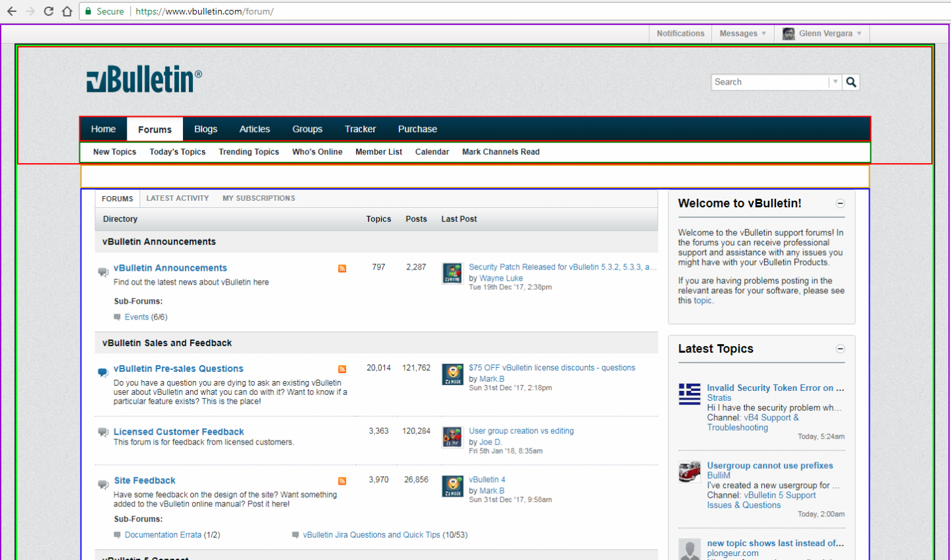
Task: Collapse the Welcome to vBulletin! panel
Action: coord(840,203)
